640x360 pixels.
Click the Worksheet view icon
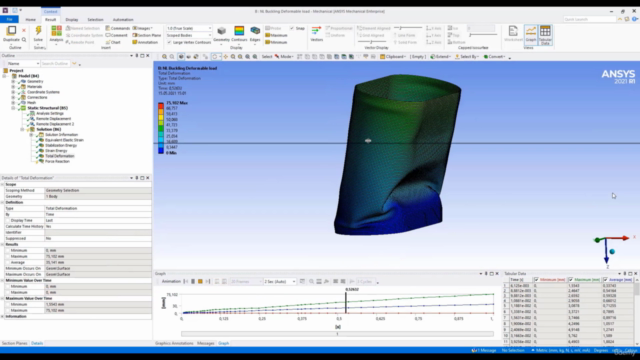[513, 31]
